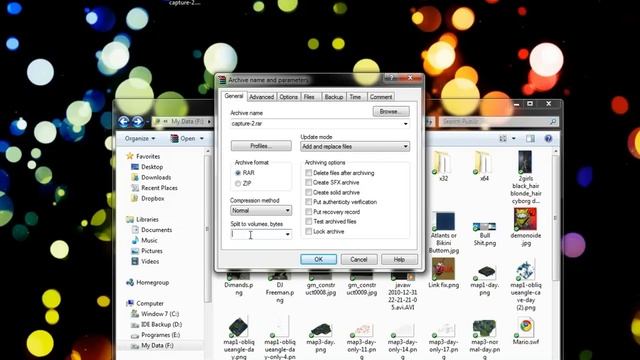This screenshot has width=640, height=360.
Task: Switch to the Time tab
Action: [355, 97]
